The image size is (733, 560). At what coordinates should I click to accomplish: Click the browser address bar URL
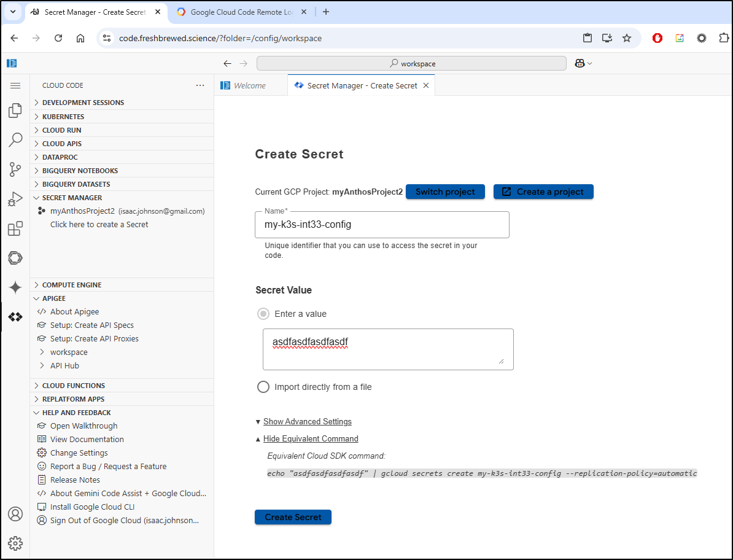pos(220,38)
